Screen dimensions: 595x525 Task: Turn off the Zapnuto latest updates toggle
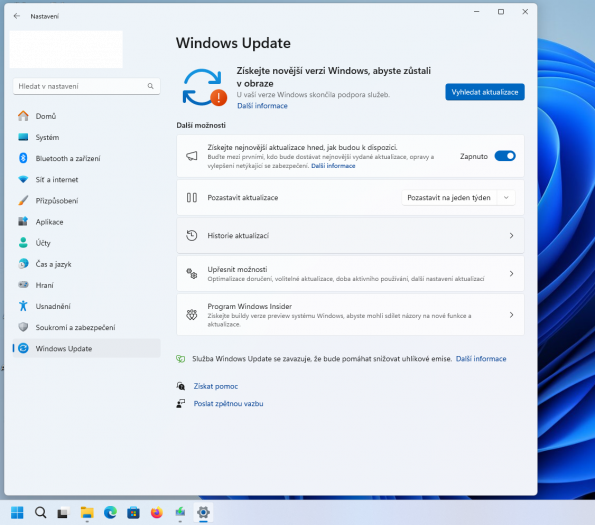(505, 156)
